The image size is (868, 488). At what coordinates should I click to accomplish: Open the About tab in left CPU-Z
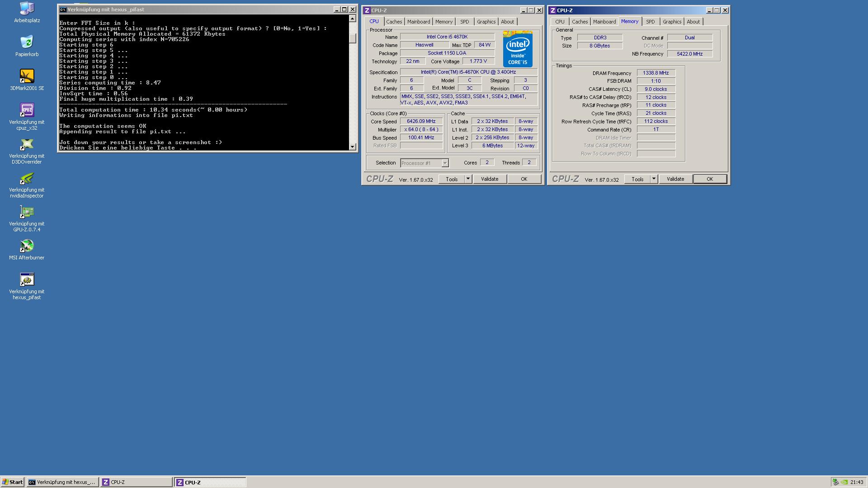507,22
